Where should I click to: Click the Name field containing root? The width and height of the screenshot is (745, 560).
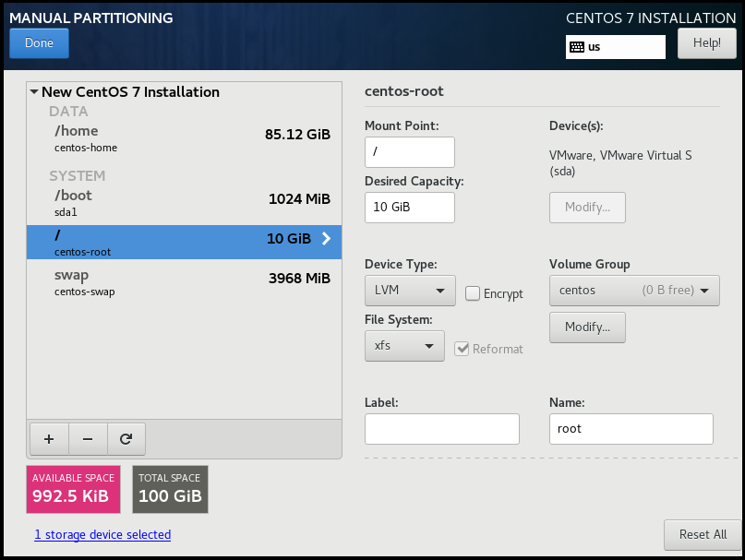[631, 429]
